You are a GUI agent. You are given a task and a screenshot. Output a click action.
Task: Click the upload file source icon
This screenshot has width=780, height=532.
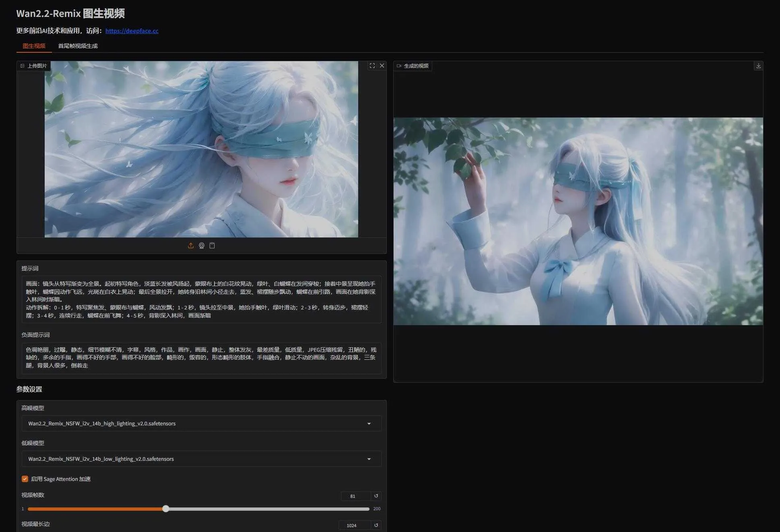(191, 245)
